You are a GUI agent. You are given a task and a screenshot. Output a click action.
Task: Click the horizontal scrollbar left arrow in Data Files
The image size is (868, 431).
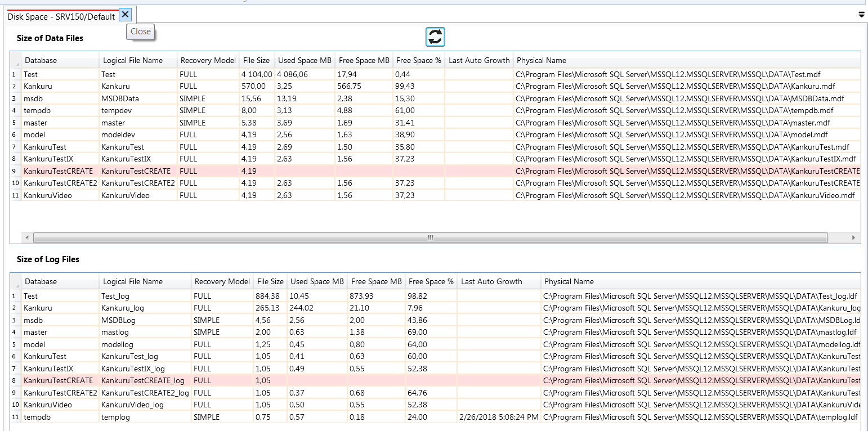click(x=26, y=237)
